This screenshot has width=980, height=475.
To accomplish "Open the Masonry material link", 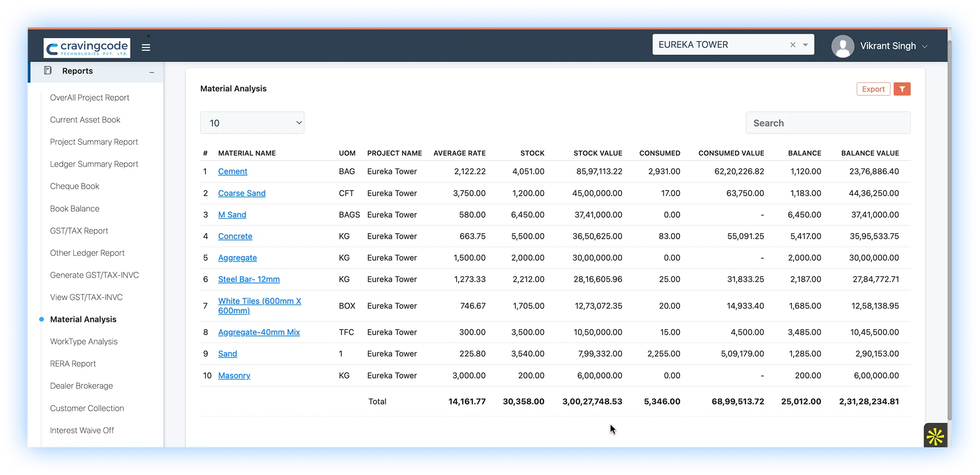I will [234, 375].
